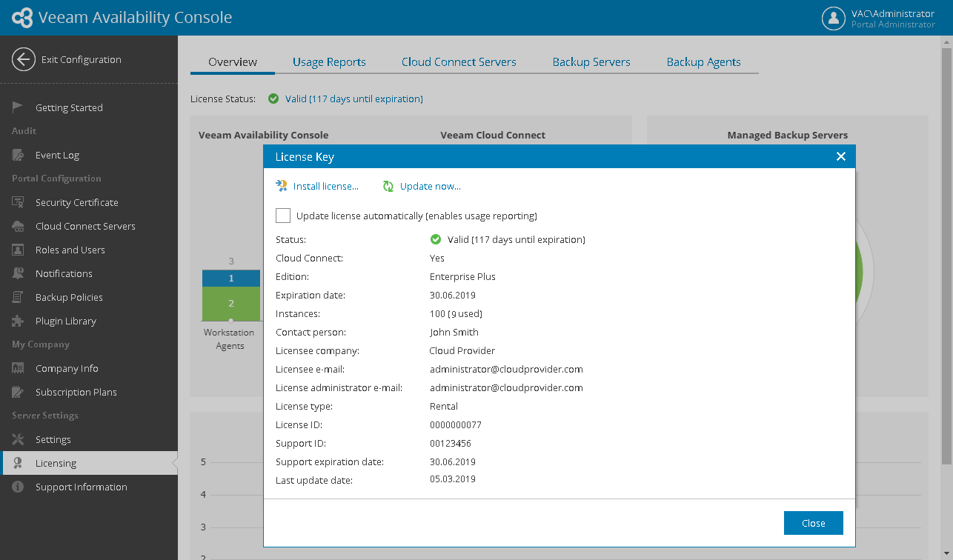This screenshot has height=560, width=953.
Task: Click the Security Certificate icon
Action: coord(19,202)
